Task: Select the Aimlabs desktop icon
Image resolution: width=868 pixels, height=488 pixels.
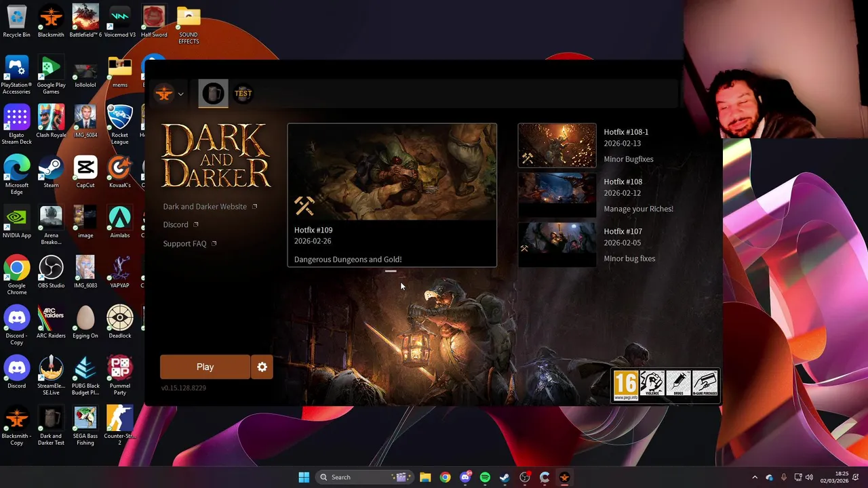Action: pyautogui.click(x=120, y=222)
